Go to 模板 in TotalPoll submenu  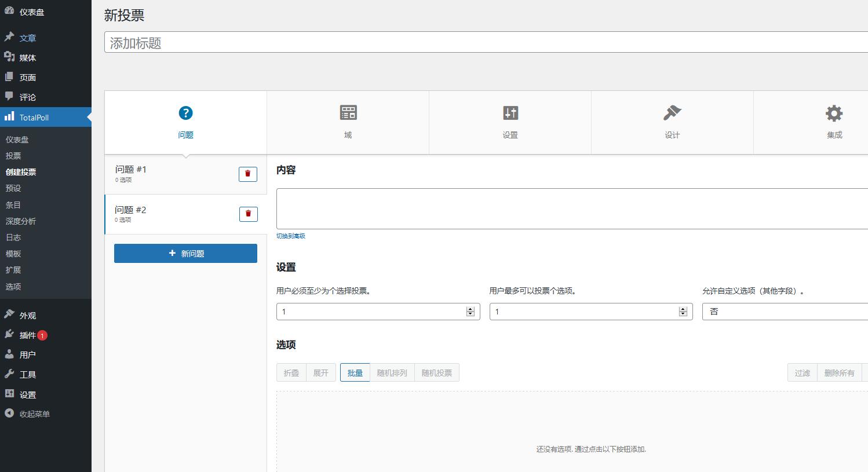point(13,254)
